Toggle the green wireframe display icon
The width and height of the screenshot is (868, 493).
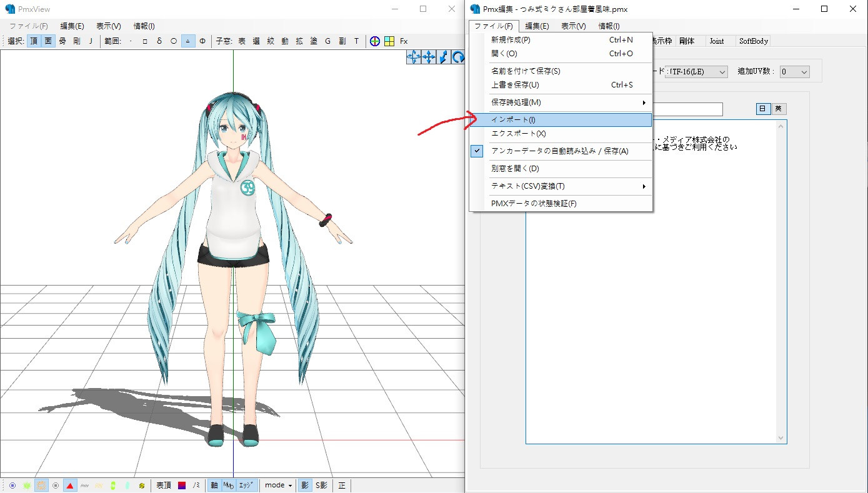27,485
